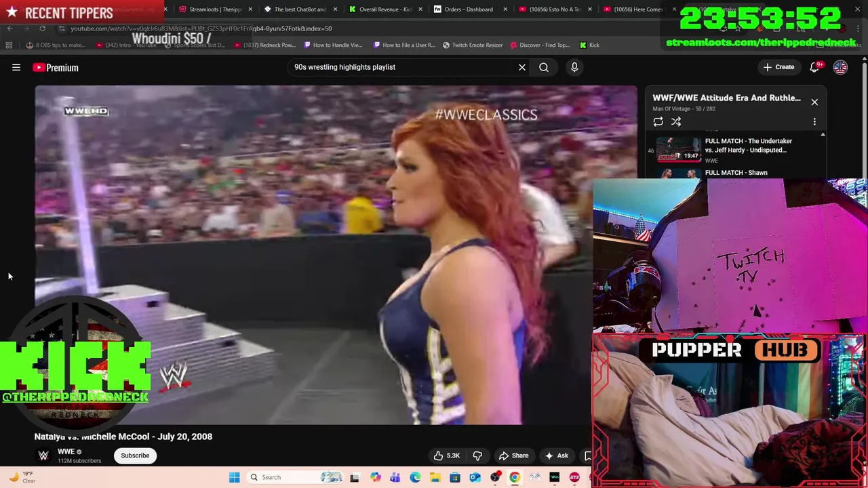Dislike the video
The height and width of the screenshot is (488, 868).
click(477, 455)
